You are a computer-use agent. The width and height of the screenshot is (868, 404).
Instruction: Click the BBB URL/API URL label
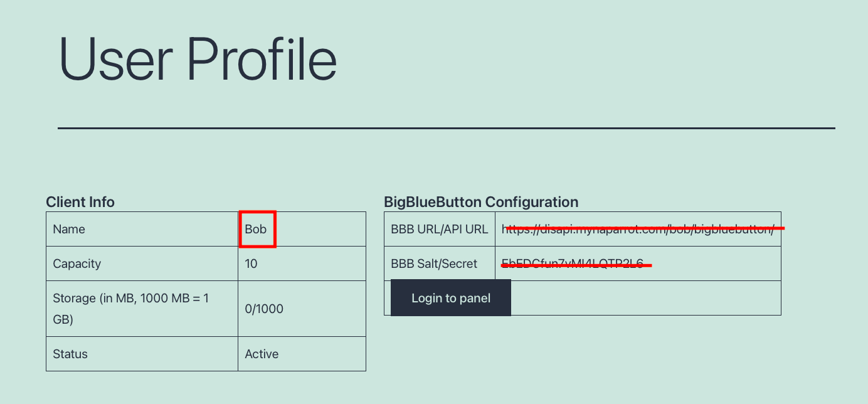click(x=440, y=229)
